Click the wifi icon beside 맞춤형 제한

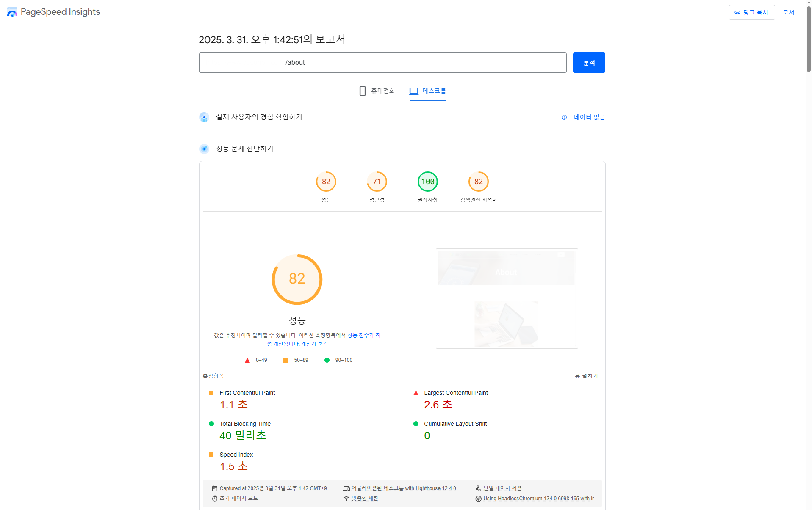click(x=346, y=499)
